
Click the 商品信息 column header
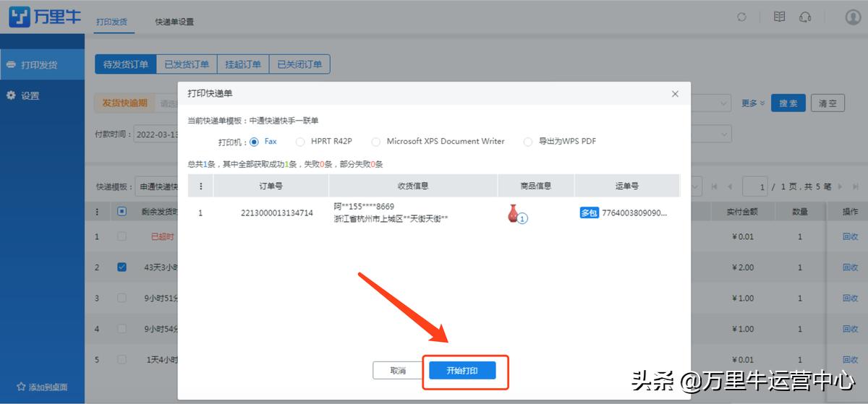536,186
